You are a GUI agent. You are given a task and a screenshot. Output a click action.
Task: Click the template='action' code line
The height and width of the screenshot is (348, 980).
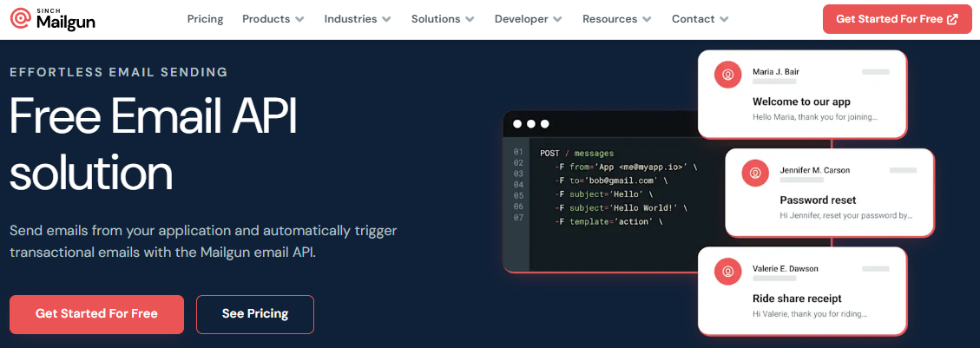click(608, 222)
